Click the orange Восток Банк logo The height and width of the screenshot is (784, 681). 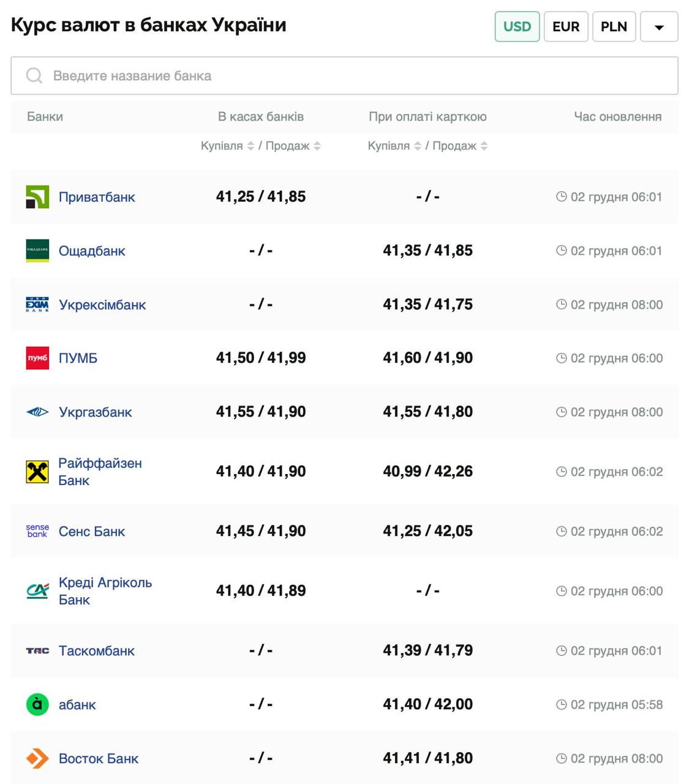[x=37, y=758]
